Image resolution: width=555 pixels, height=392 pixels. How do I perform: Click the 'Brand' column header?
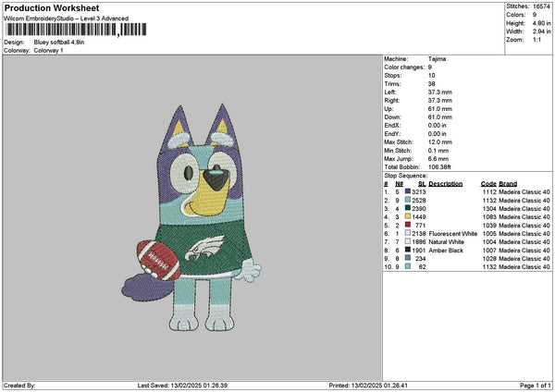[x=508, y=184]
